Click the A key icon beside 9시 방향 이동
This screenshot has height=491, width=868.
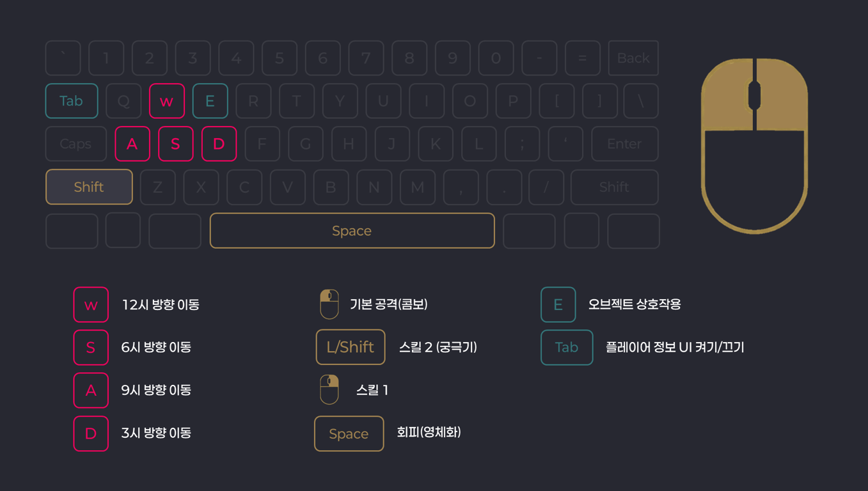coord(91,391)
